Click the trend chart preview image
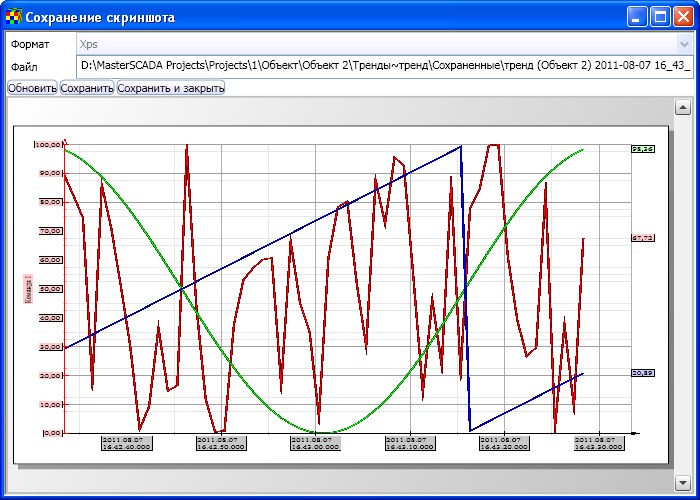 (x=341, y=295)
